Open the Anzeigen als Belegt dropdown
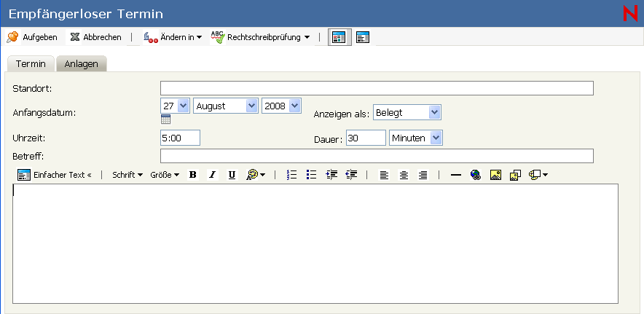This screenshot has height=314, width=644. (x=407, y=112)
